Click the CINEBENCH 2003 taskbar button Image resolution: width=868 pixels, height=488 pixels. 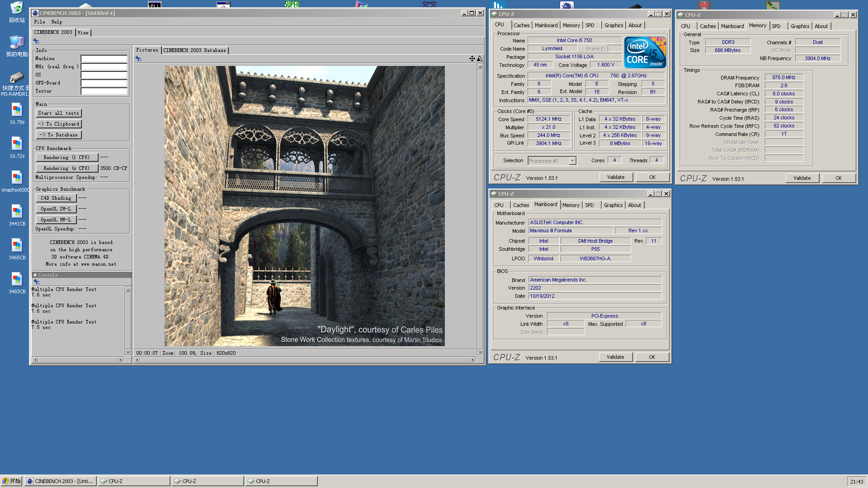(60, 481)
